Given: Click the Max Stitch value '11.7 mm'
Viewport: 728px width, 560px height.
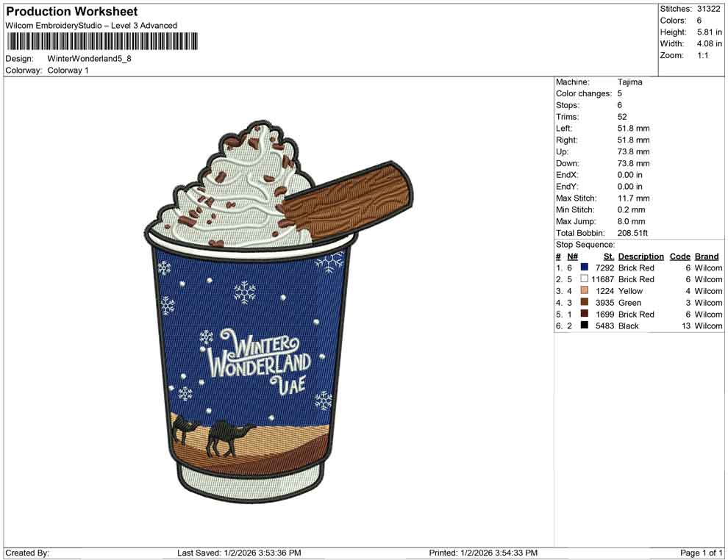Looking at the screenshot, I should [633, 198].
